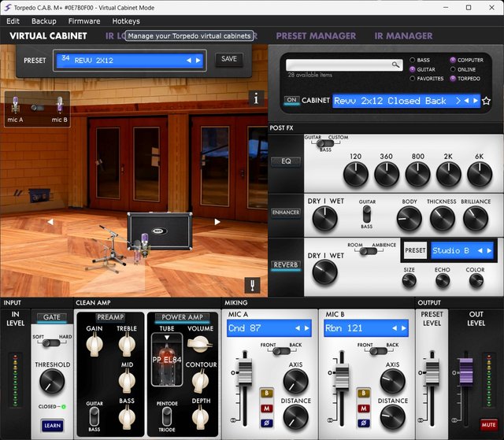Open the tuner fork icon
504x440 pixels.
click(252, 285)
